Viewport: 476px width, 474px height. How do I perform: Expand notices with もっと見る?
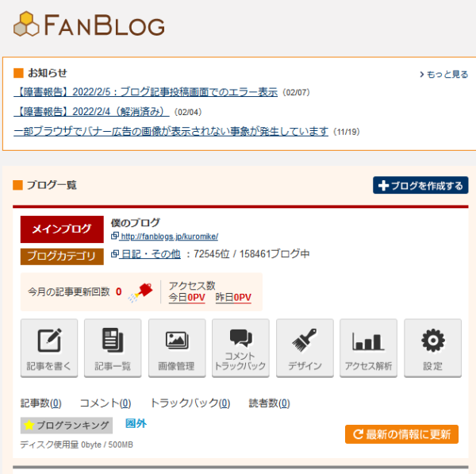443,74
